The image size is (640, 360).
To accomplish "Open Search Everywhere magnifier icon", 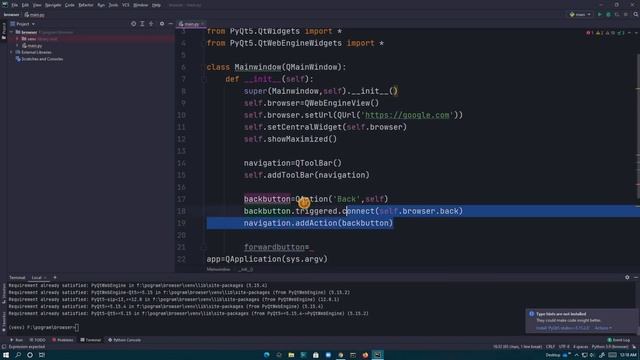I will [636, 14].
